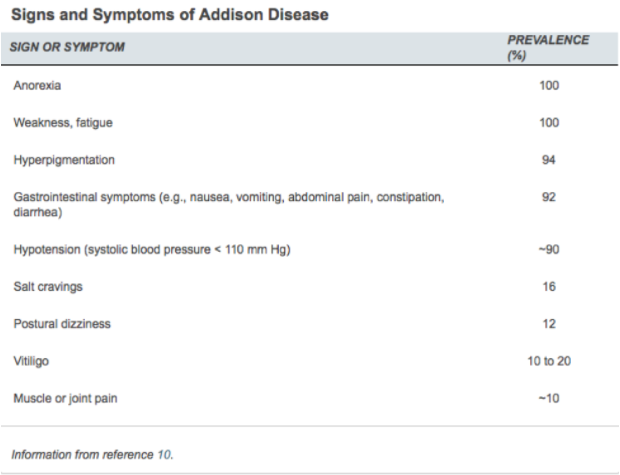Image resolution: width=620 pixels, height=475 pixels.
Task: Select the ~90 prevalence value for Hypotension
Action: pos(548,249)
